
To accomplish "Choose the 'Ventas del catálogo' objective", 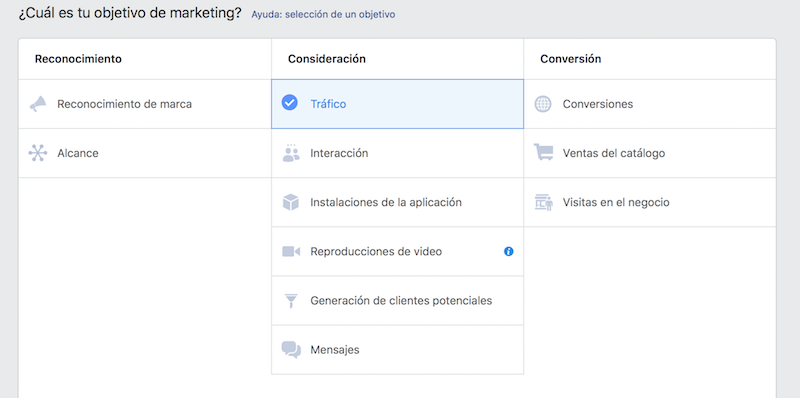I will (614, 153).
